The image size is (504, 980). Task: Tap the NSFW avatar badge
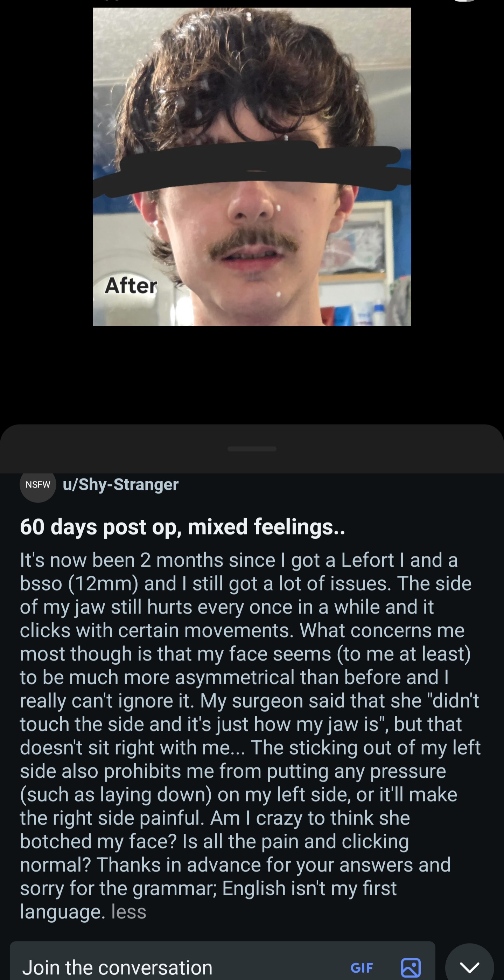coord(38,484)
